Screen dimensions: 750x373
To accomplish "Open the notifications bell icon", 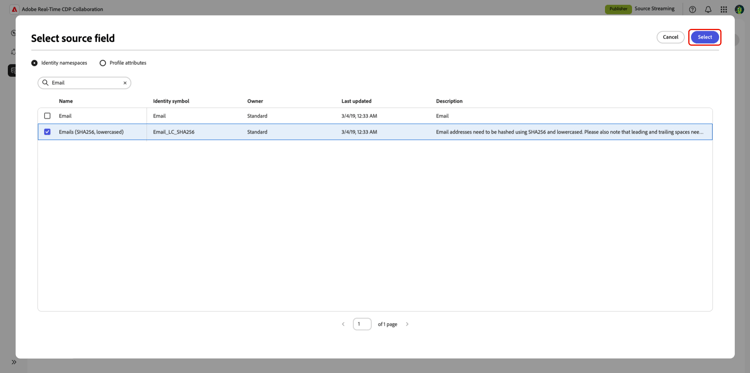I will [708, 9].
